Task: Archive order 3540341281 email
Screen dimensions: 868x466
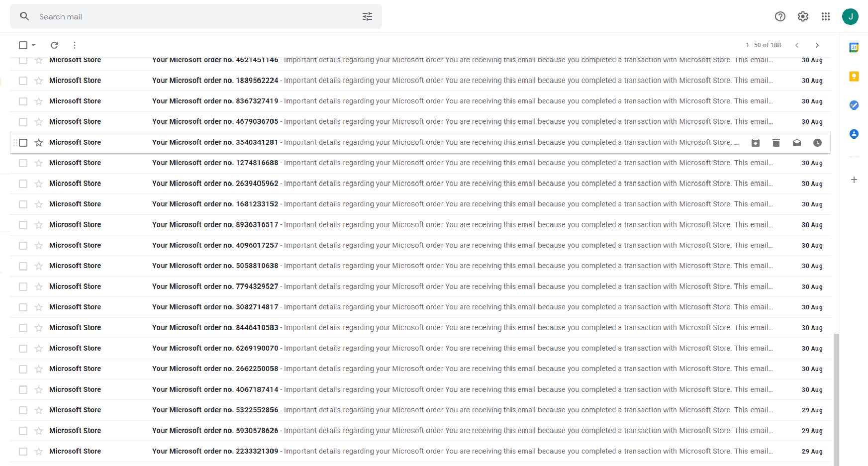Action: point(756,143)
